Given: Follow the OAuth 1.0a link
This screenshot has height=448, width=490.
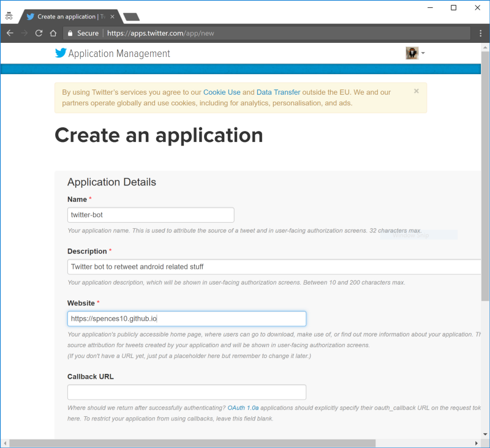Looking at the screenshot, I should click(243, 408).
